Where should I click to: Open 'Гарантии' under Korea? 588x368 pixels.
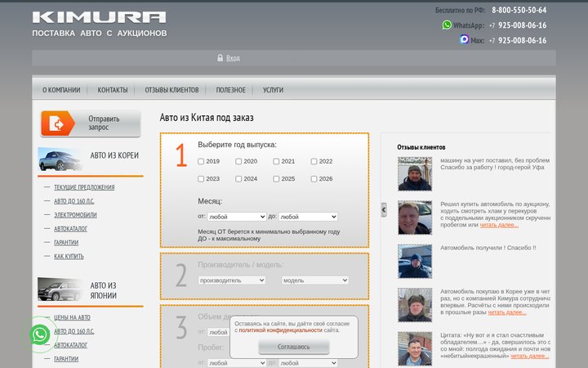point(66,243)
